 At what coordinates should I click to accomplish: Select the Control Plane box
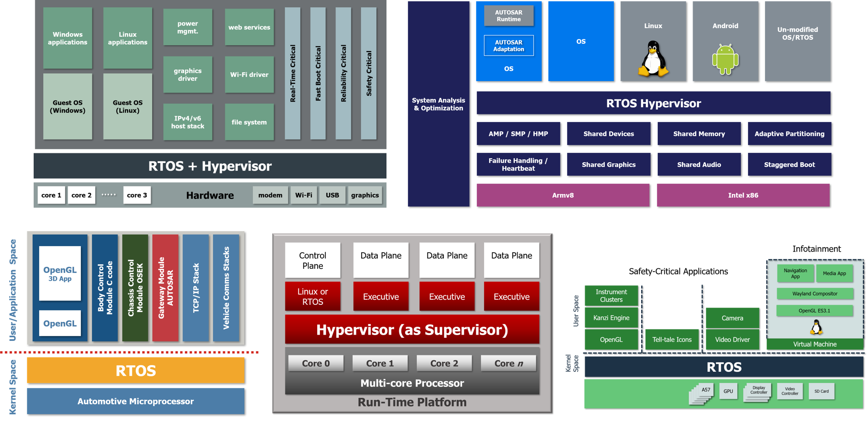tap(312, 261)
